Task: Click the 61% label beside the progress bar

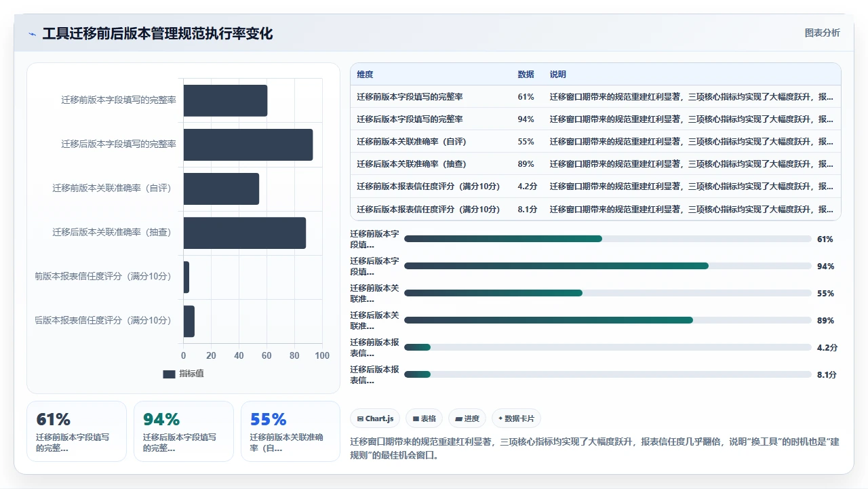Action: tap(825, 239)
